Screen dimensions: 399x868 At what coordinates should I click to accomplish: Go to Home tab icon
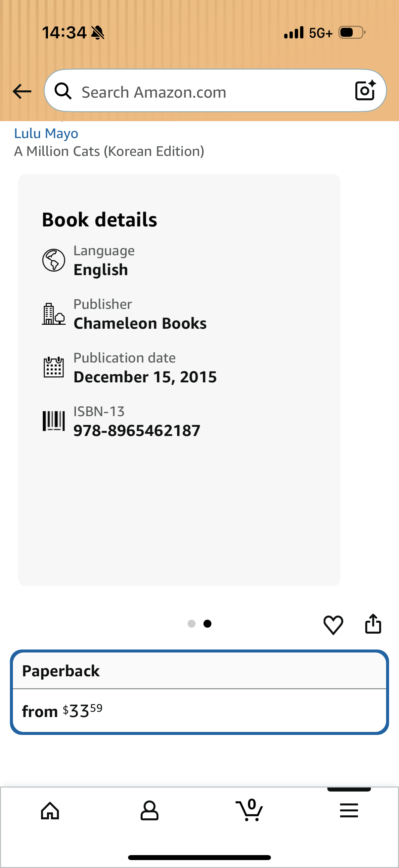pos(50,810)
